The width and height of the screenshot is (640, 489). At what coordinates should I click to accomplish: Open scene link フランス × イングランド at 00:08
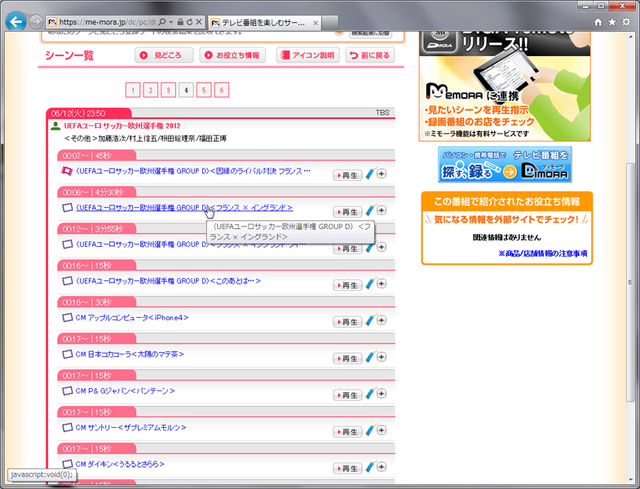[184, 208]
